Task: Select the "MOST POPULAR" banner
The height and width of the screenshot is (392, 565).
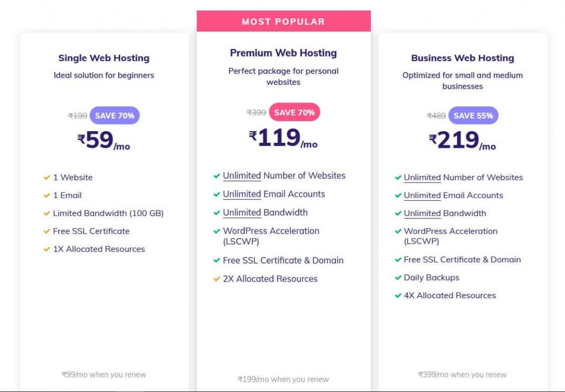Action: (284, 21)
